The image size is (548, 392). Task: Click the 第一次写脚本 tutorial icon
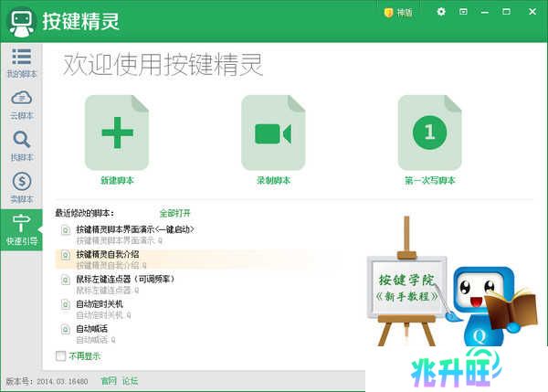(429, 132)
